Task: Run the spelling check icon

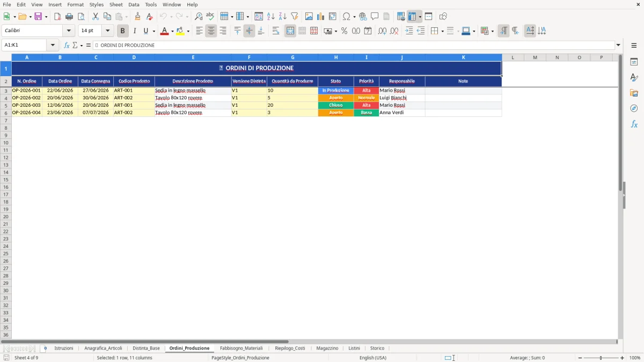Action: (x=210, y=16)
